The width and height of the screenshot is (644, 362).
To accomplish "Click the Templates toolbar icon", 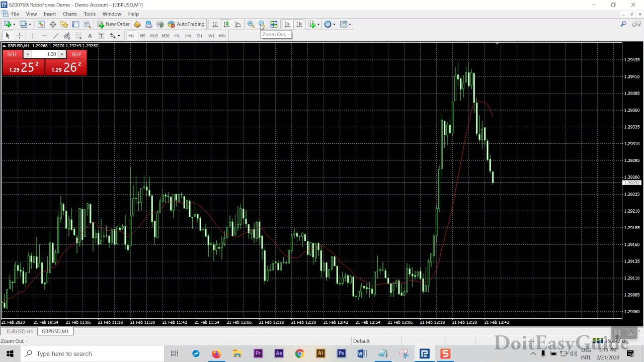I will 344,24.
